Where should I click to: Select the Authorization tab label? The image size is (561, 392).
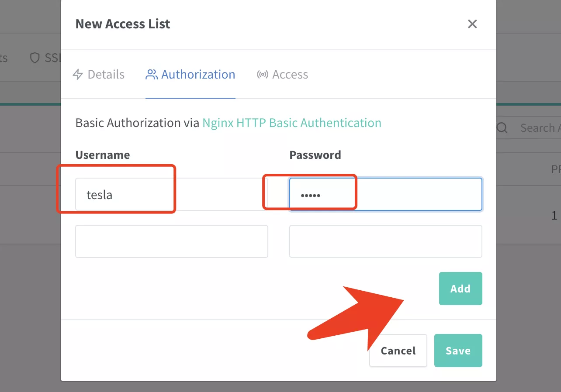pyautogui.click(x=198, y=75)
